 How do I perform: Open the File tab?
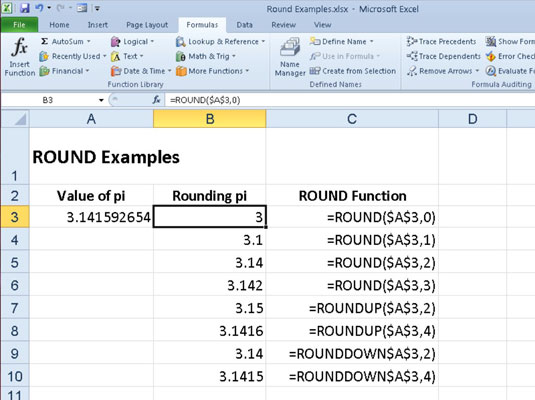19,25
